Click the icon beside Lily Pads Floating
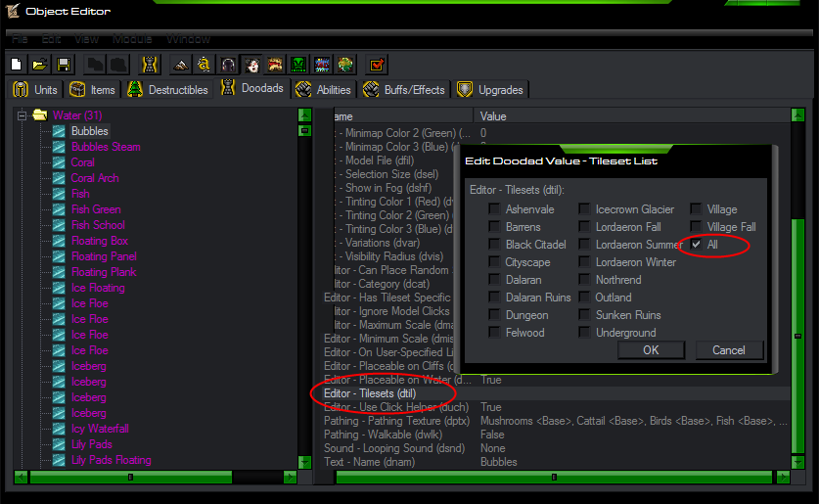The image size is (819, 504). [x=59, y=460]
